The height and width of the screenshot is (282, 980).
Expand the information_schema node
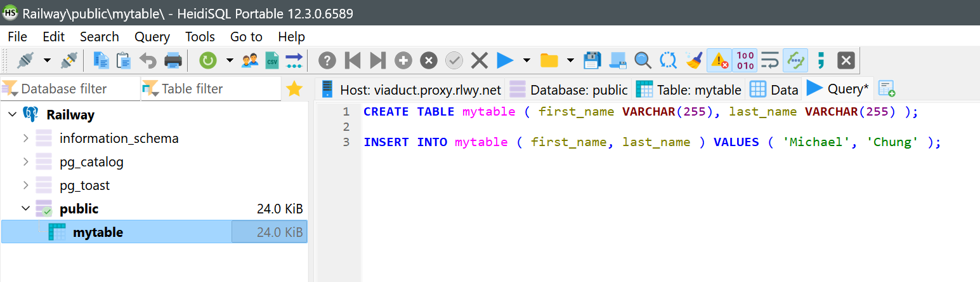click(x=26, y=138)
